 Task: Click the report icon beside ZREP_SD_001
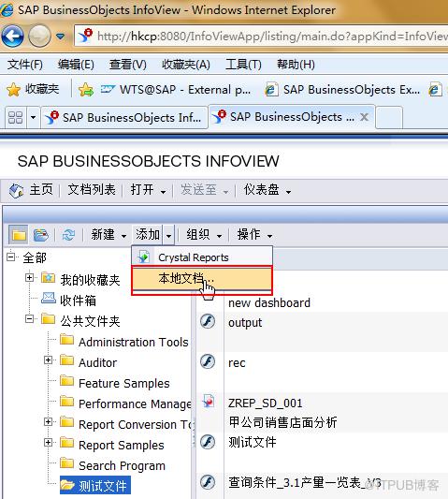(209, 401)
